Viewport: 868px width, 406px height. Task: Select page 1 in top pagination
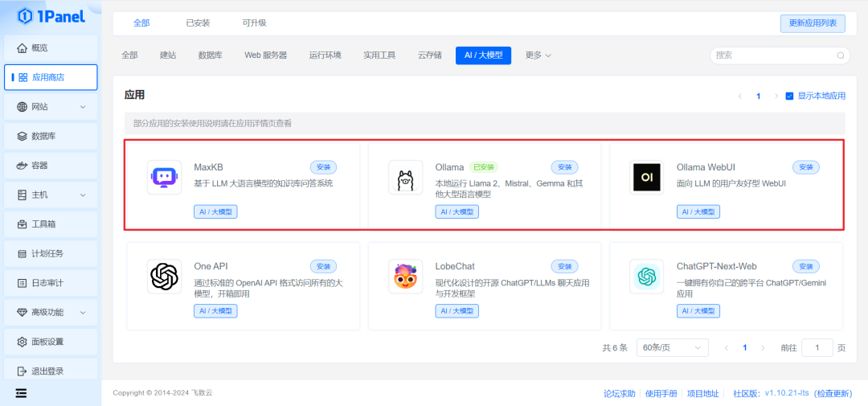point(759,96)
